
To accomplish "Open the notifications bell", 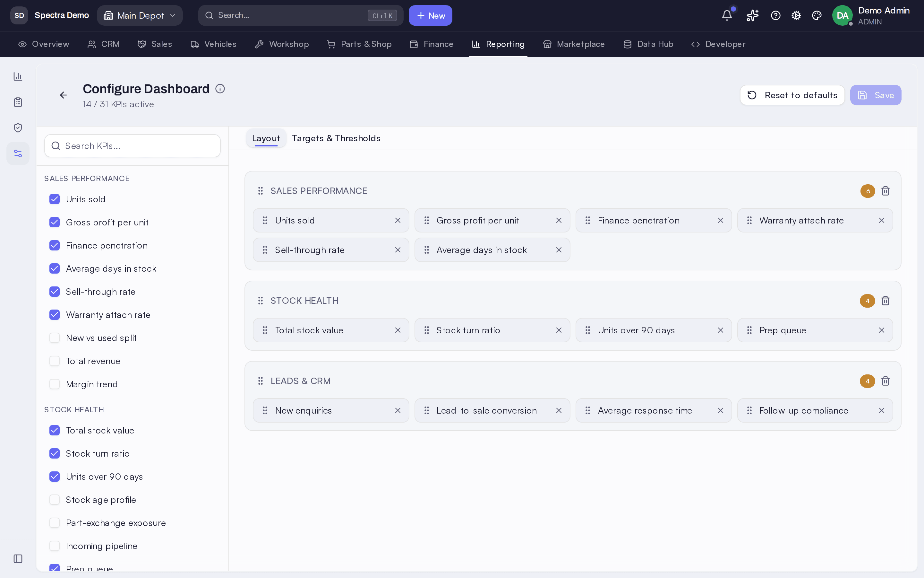I will coord(727,15).
